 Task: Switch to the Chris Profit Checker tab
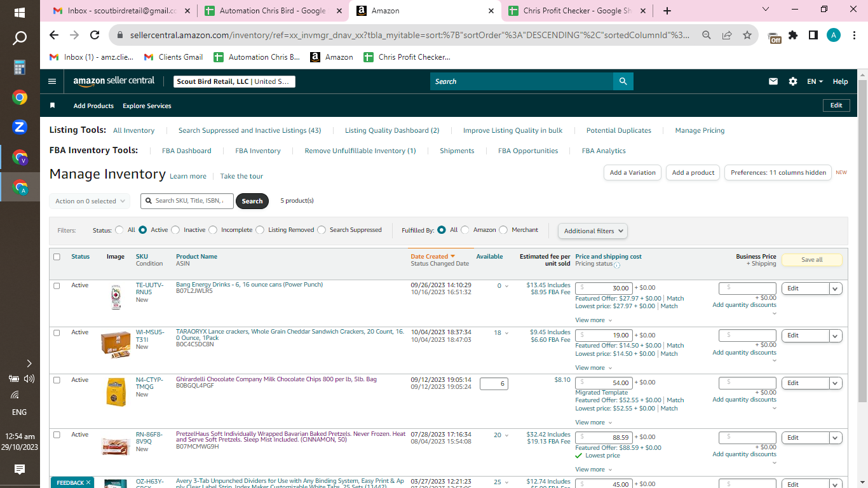click(576, 11)
